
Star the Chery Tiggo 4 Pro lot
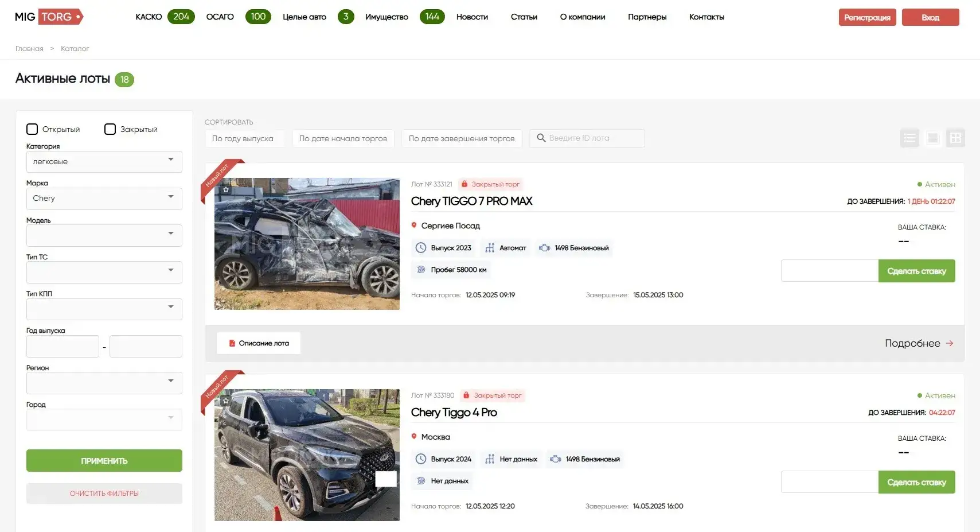226,401
